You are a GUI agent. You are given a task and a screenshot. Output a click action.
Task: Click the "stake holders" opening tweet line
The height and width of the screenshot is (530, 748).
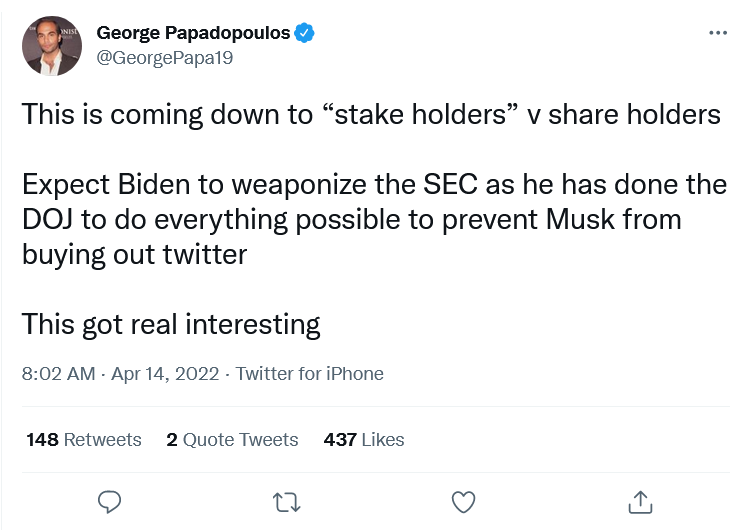coord(371,114)
